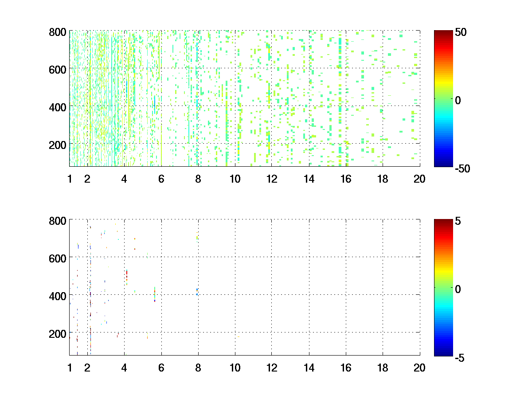Click the bottom sparse heatmap plot area
Image resolution: width=532 pixels, height=399 pixels.
point(244,287)
